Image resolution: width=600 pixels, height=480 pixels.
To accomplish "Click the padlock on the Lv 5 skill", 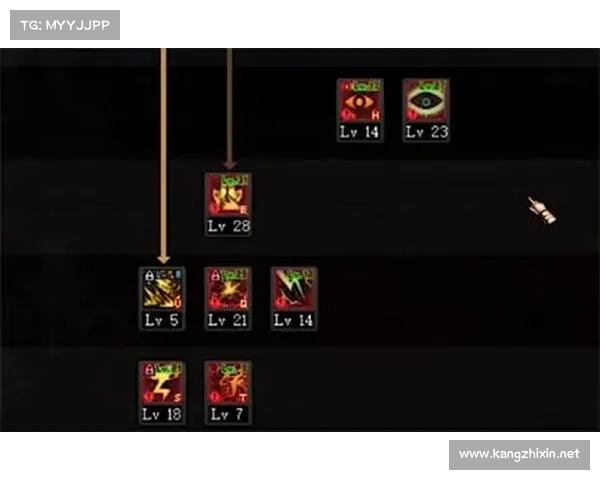I will 150,275.
